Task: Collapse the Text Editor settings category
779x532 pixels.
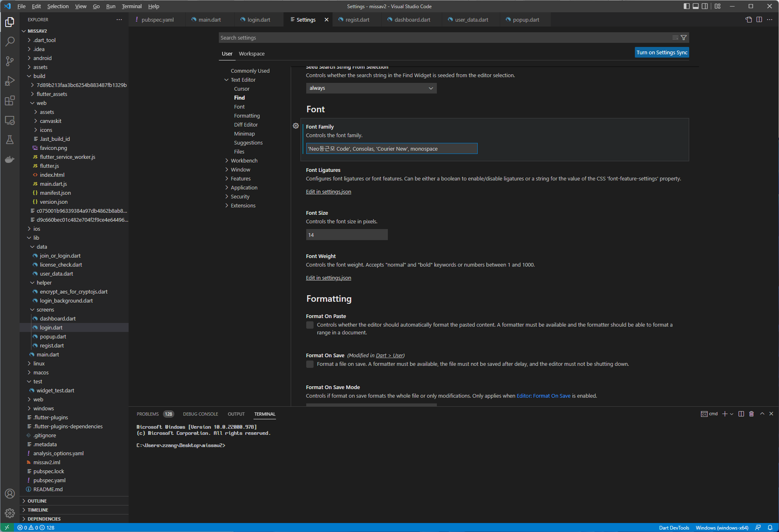Action: click(243, 80)
